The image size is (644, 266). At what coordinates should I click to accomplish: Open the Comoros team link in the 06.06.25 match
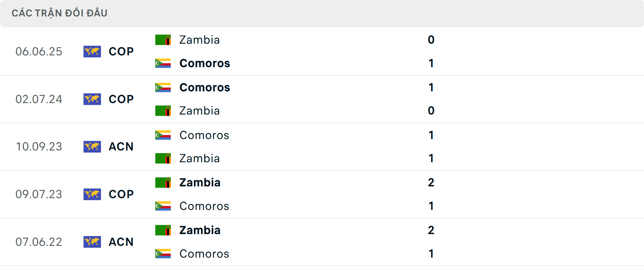coord(205,63)
